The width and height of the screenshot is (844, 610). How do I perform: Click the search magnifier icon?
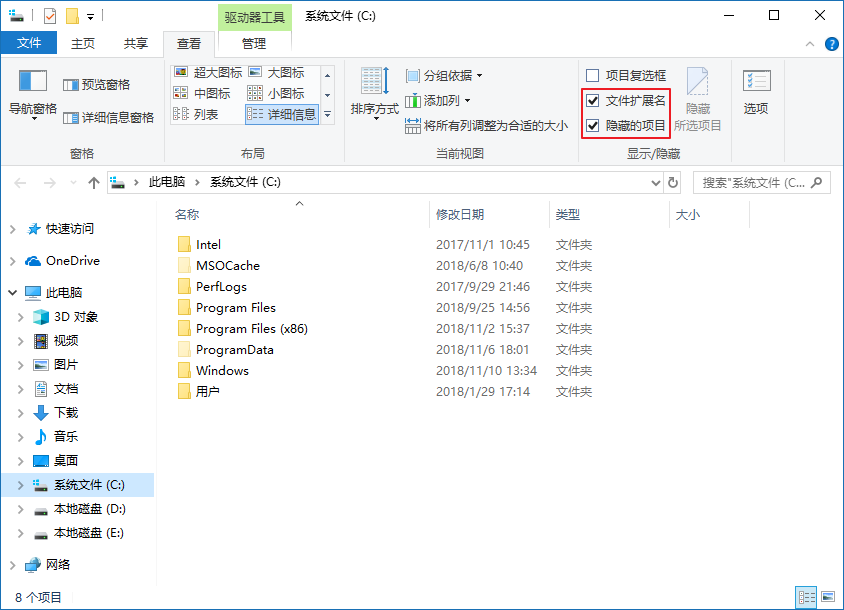click(x=817, y=183)
